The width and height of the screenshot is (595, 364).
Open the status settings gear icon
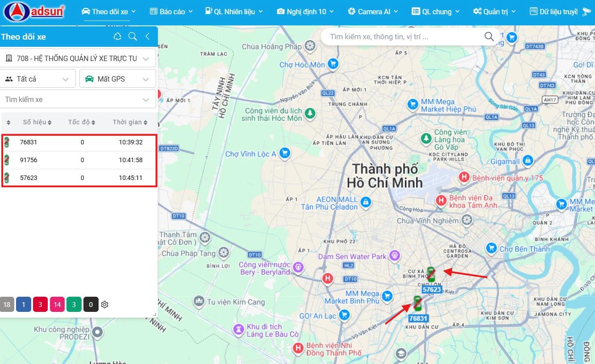105,305
